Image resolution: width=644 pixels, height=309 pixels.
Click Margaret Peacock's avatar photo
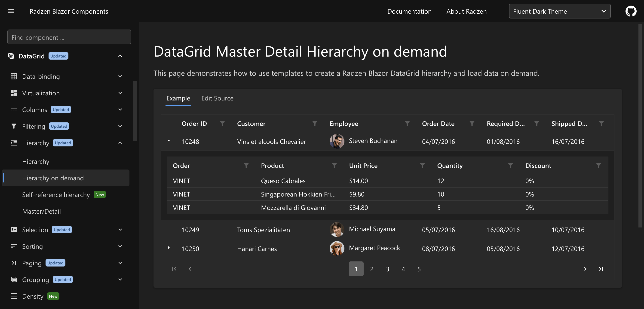337,248
